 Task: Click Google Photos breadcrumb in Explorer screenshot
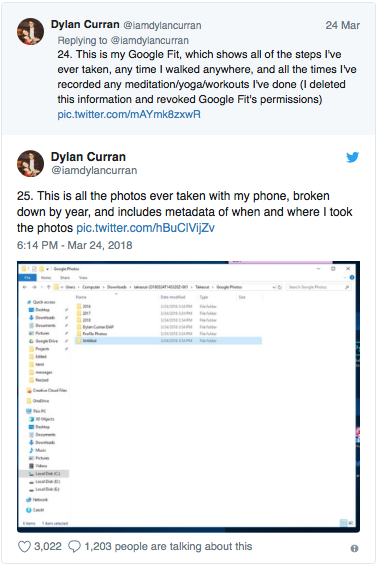[x=229, y=287]
